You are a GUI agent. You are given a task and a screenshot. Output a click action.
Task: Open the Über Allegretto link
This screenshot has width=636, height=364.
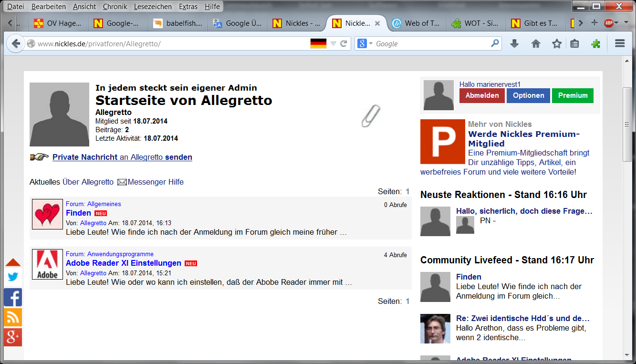point(88,182)
